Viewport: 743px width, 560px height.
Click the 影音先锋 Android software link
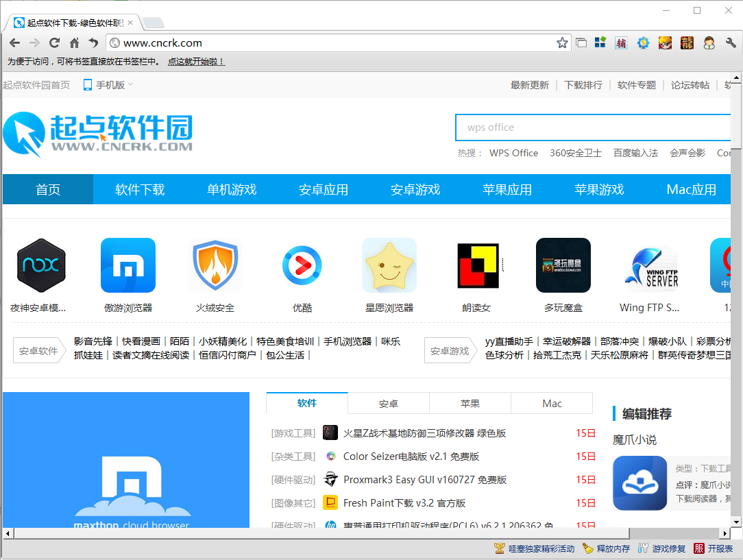coord(93,341)
